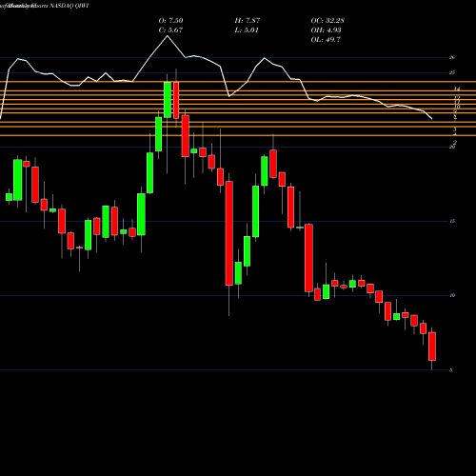Click the price axis label 25

pyautogui.click(x=452, y=72)
